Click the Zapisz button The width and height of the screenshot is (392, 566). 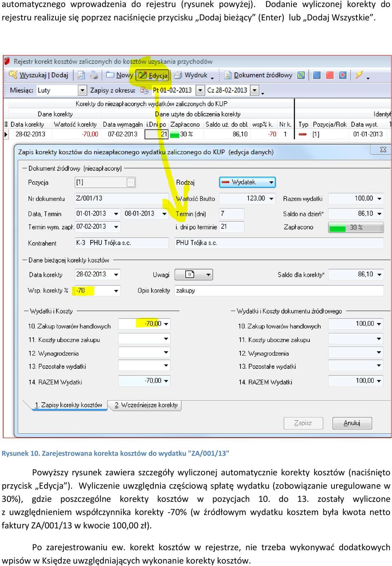[x=303, y=423]
